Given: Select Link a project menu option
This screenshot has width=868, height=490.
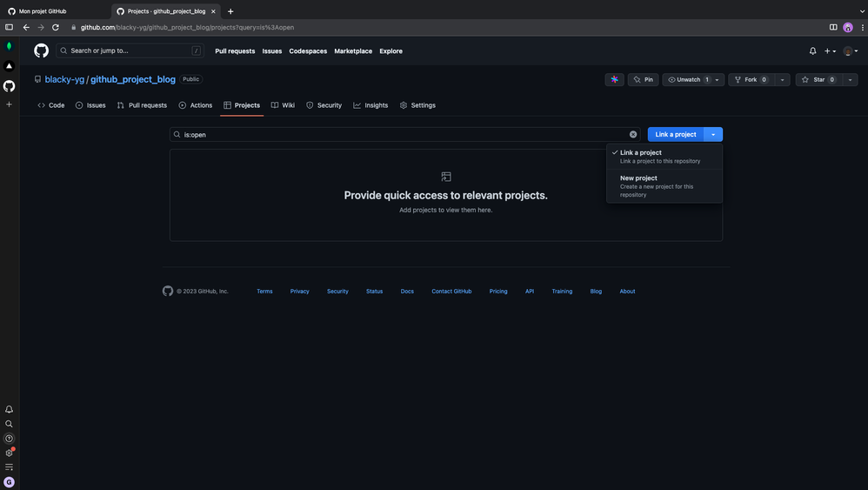Looking at the screenshot, I should 664,157.
